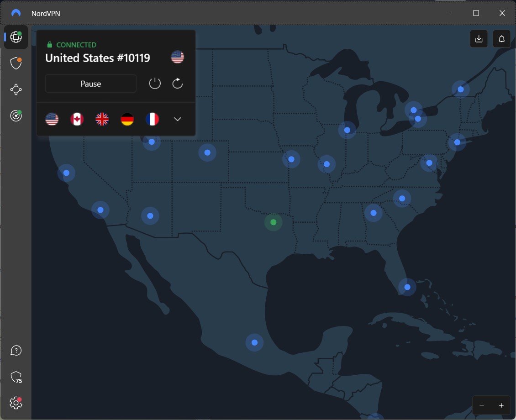Click the download icon at top right
The image size is (516, 420).
pyautogui.click(x=479, y=39)
